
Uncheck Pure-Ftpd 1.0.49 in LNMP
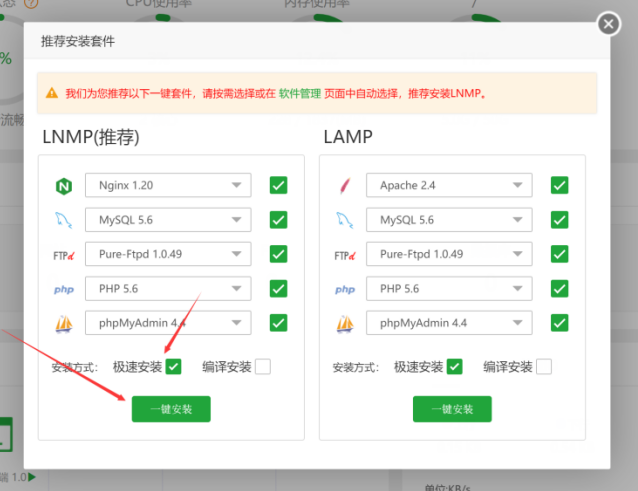pyautogui.click(x=279, y=254)
